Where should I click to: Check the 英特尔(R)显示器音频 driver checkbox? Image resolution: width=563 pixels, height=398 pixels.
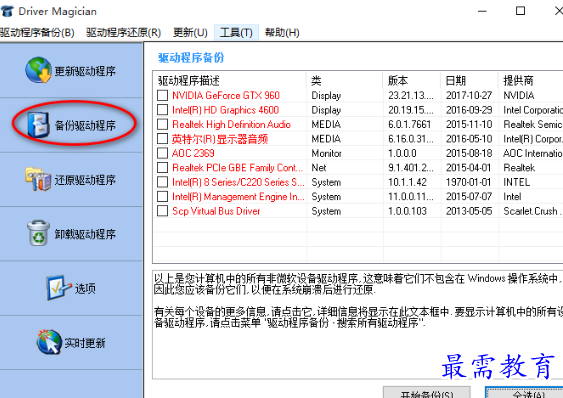click(x=163, y=139)
